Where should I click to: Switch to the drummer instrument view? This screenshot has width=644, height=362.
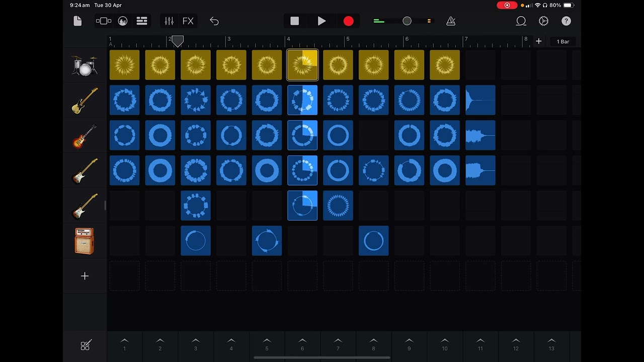point(123,21)
